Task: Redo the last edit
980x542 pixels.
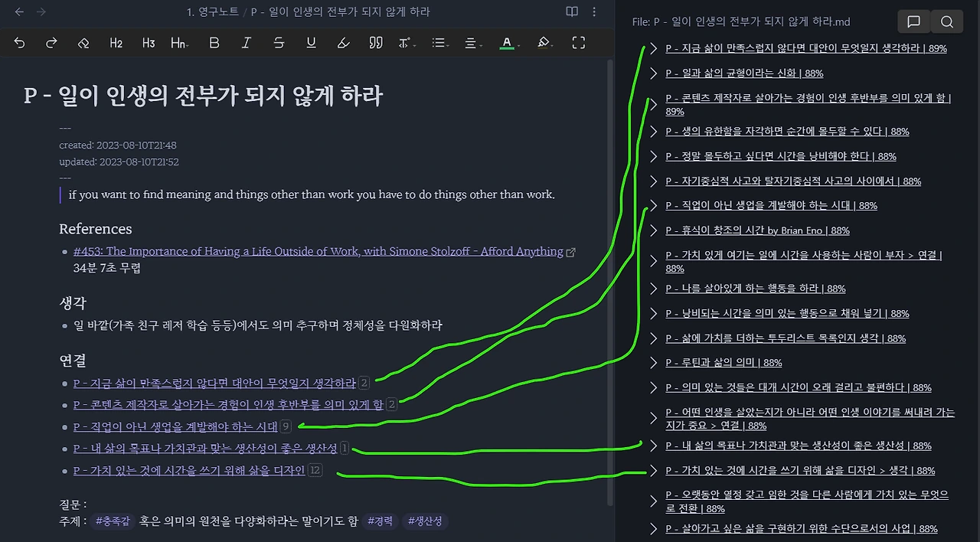Action: pos(51,43)
